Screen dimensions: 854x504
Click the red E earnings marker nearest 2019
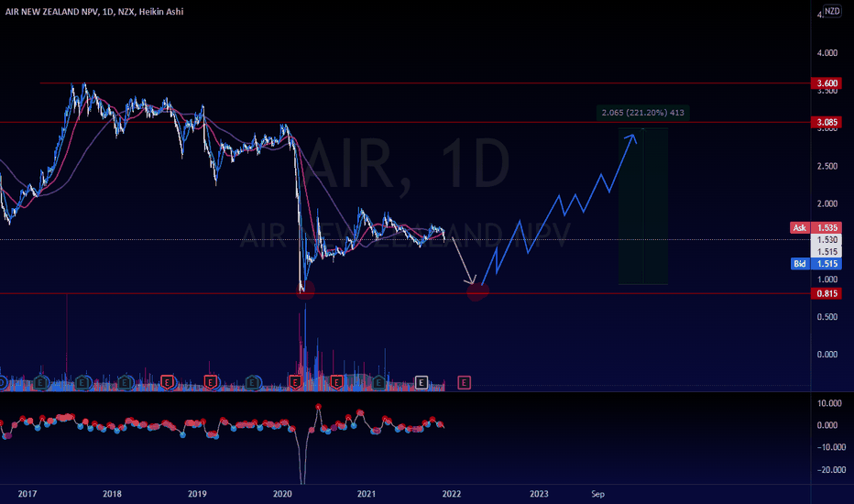click(211, 383)
